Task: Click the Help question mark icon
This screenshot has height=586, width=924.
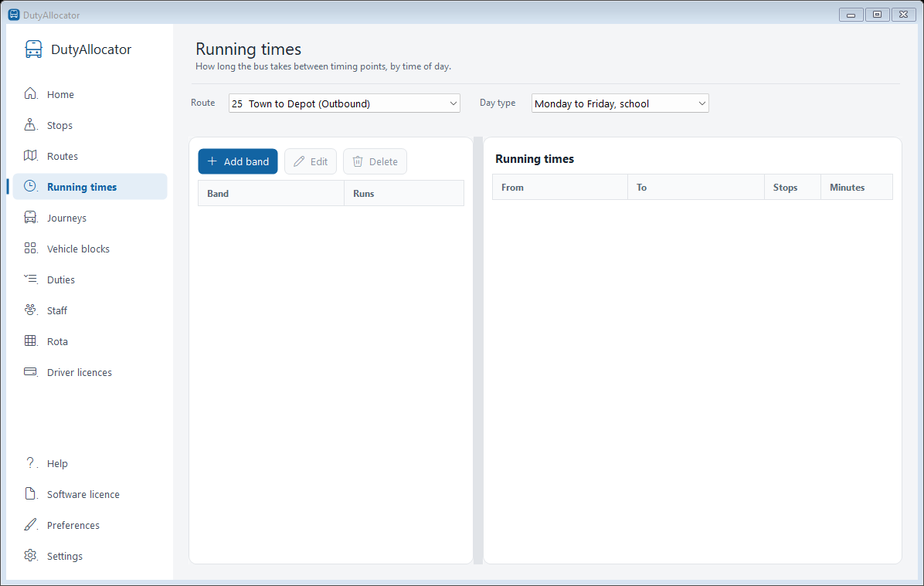Action: [x=31, y=463]
